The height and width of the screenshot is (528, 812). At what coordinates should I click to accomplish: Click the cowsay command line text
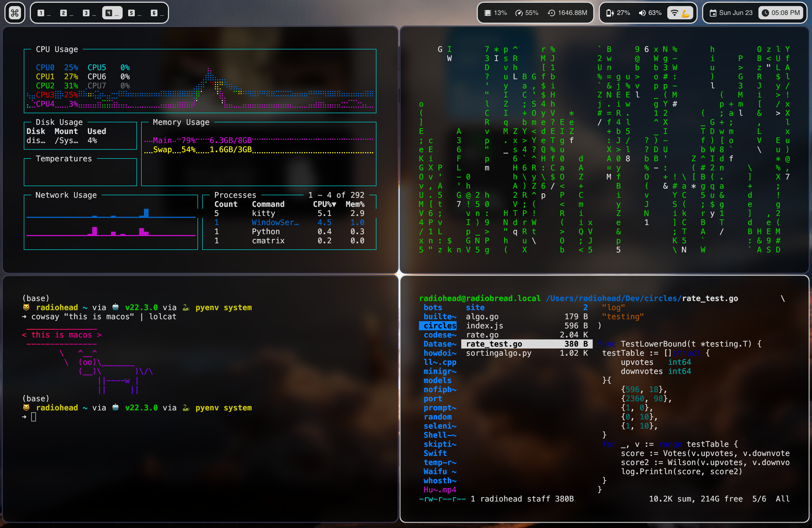(104, 316)
